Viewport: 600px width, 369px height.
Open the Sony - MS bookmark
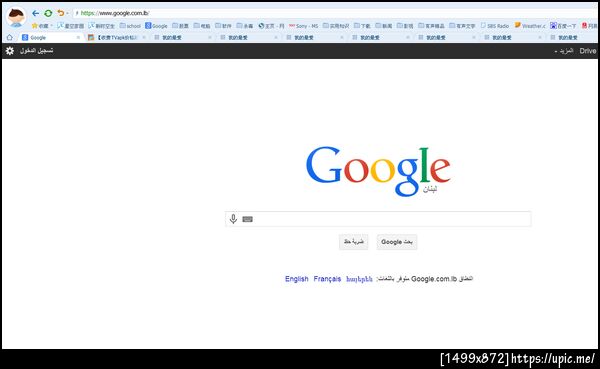pyautogui.click(x=303, y=26)
